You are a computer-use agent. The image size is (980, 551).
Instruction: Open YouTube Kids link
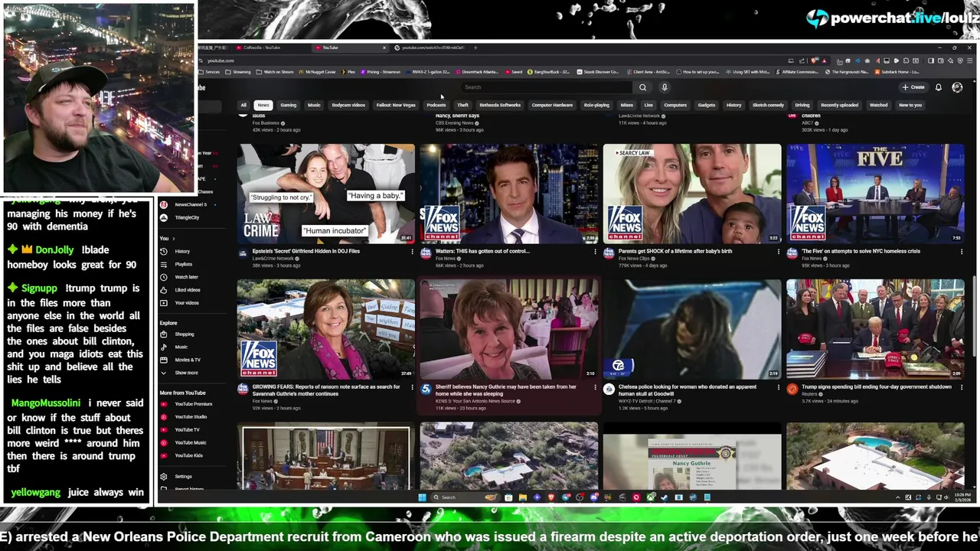point(188,455)
